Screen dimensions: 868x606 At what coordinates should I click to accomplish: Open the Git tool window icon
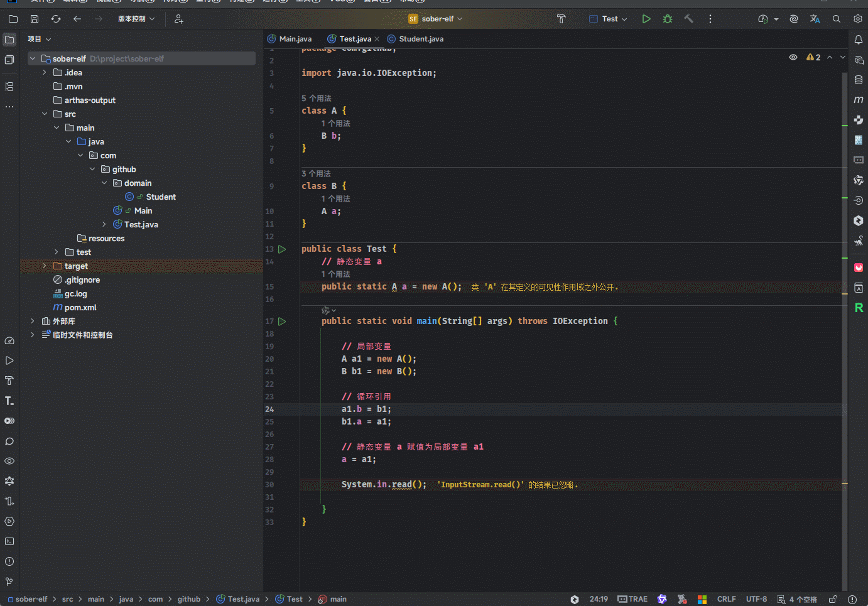pos(9,582)
